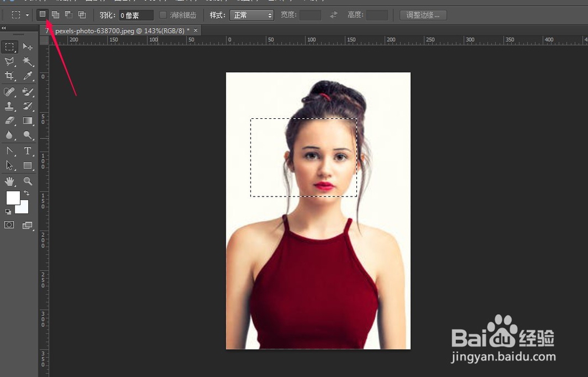Image resolution: width=588 pixels, height=377 pixels.
Task: Select the Magic Wand tool
Action: 28,61
